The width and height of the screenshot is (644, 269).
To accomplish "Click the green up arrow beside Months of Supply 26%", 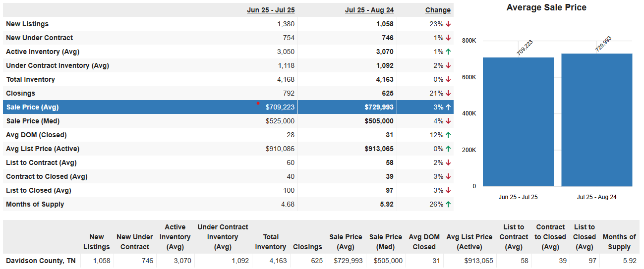I will [448, 204].
